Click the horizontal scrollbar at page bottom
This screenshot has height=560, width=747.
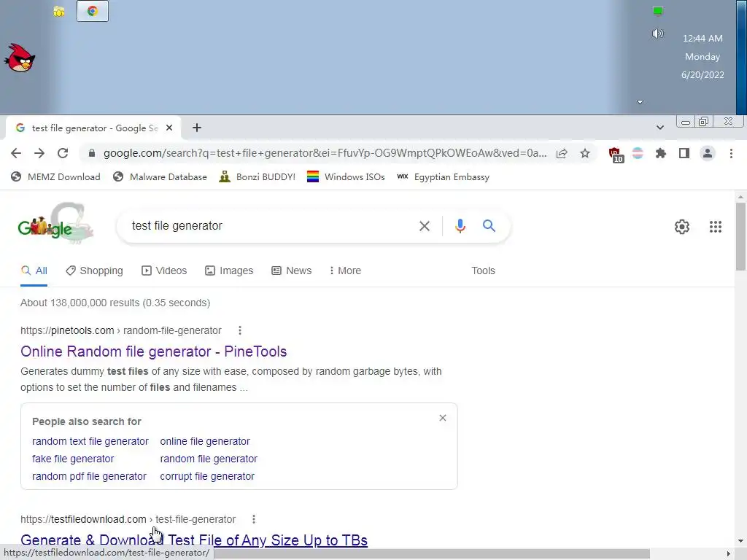tap(431, 553)
